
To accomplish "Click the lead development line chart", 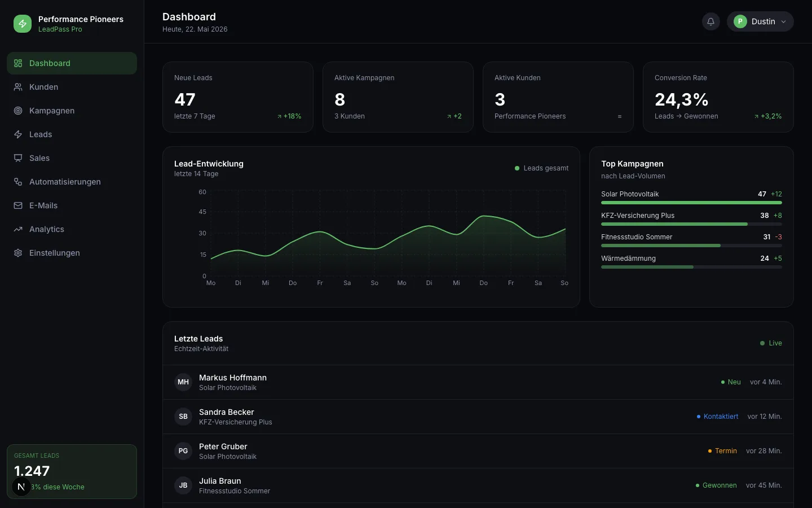I will point(388,234).
